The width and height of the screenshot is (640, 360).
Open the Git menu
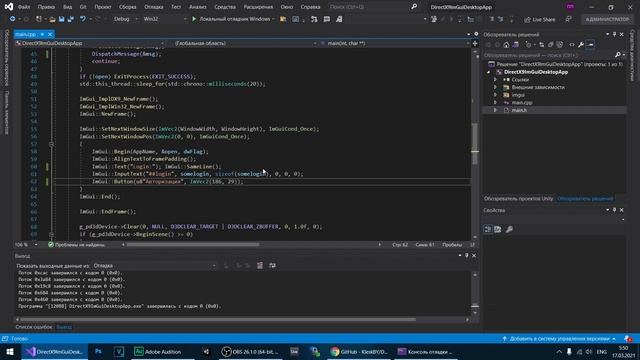tap(83, 7)
